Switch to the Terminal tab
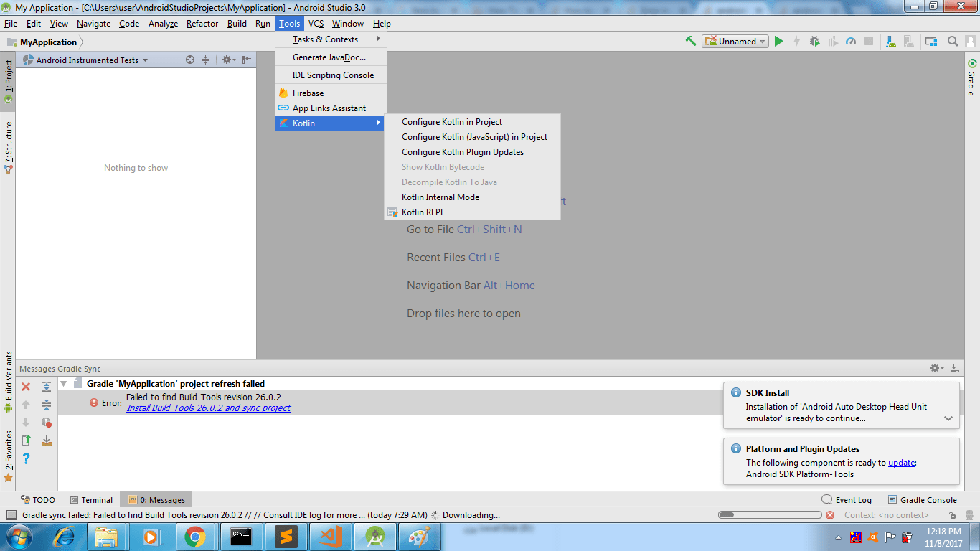 pyautogui.click(x=91, y=500)
